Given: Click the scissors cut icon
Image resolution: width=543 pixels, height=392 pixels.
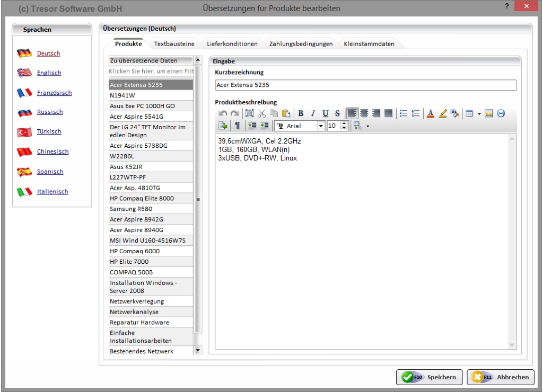Looking at the screenshot, I should point(261,113).
